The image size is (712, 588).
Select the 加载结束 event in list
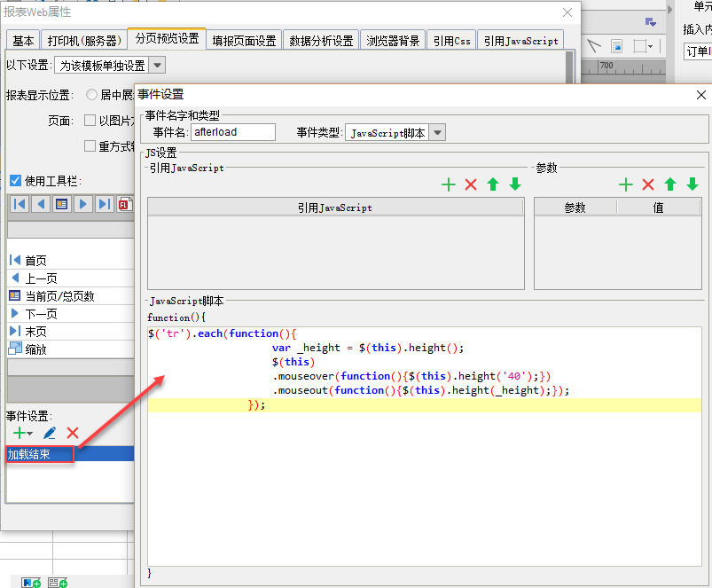(x=70, y=454)
